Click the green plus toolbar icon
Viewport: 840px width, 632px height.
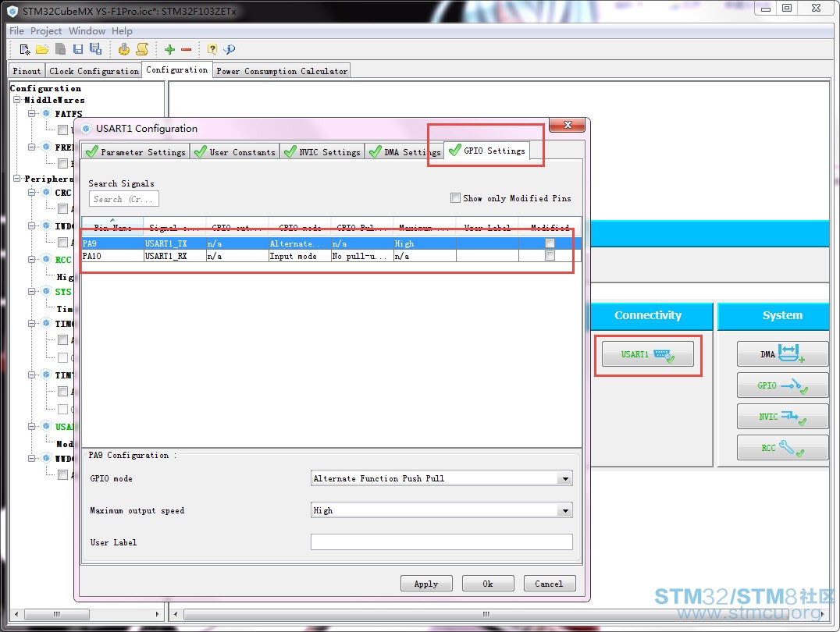click(x=170, y=49)
